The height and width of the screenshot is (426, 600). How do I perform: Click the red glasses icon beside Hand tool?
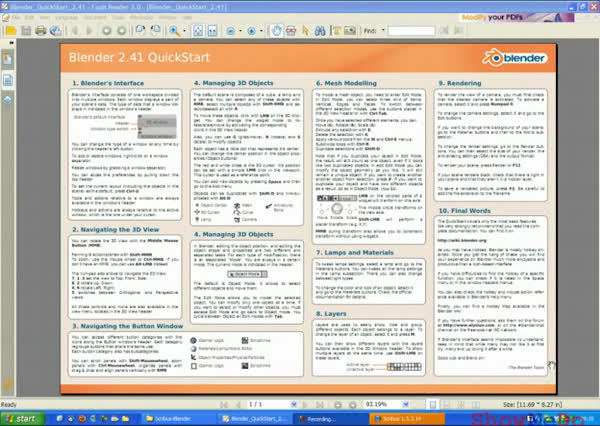[x=291, y=31]
